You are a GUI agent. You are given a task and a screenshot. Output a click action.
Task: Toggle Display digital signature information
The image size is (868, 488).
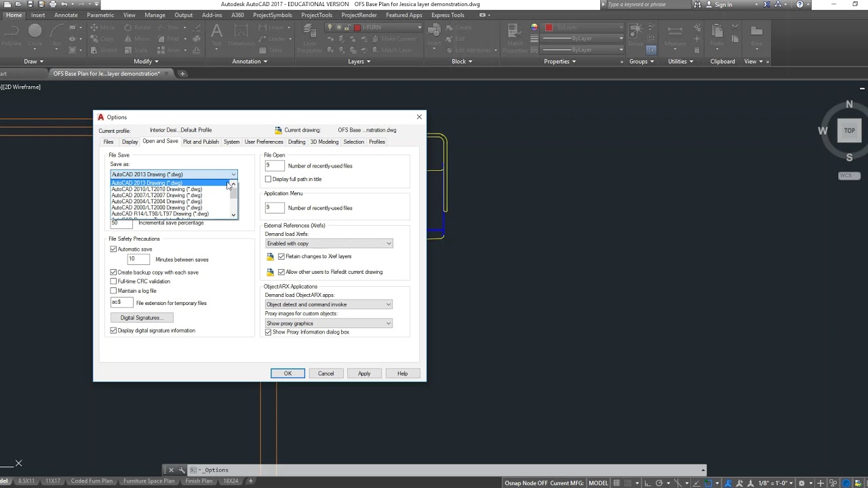[113, 331]
